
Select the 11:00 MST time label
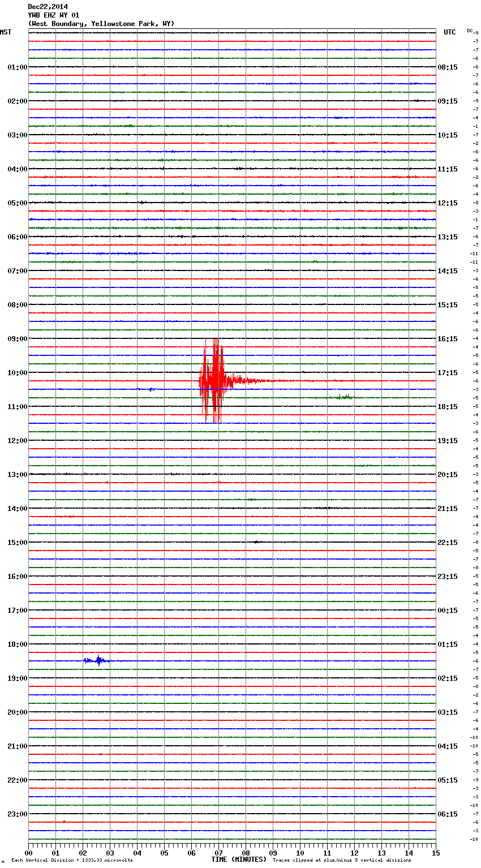[x=17, y=407]
